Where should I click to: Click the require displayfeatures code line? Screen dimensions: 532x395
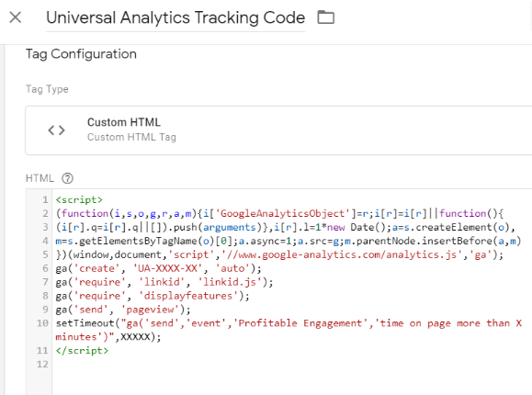(x=153, y=296)
